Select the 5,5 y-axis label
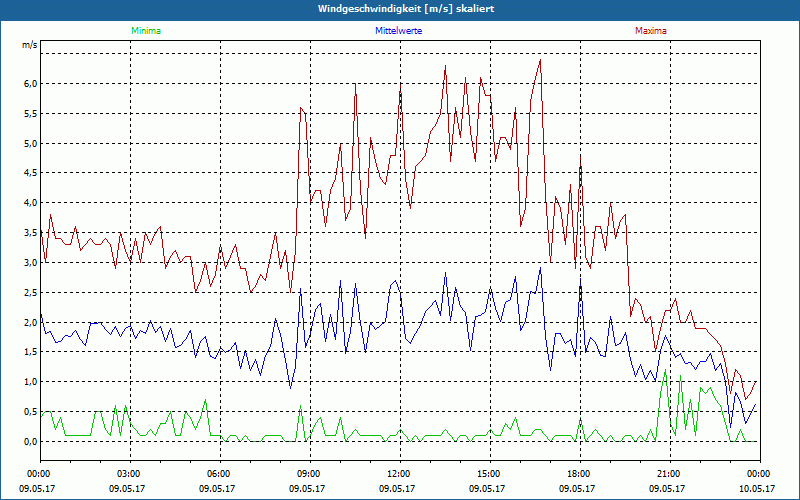The image size is (800, 500). (30, 113)
